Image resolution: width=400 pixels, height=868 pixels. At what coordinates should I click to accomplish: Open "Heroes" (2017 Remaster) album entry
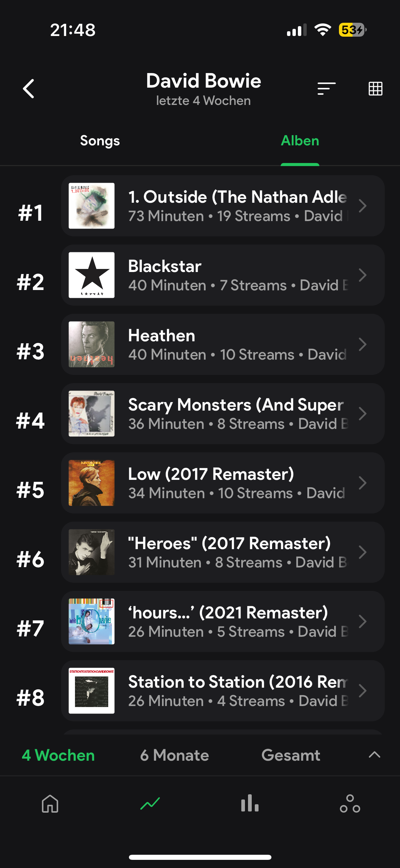click(223, 552)
